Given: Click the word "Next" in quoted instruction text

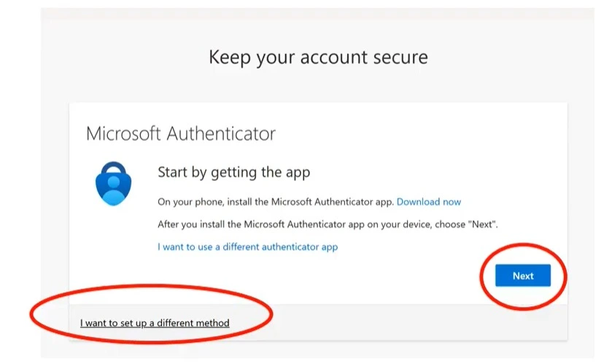Looking at the screenshot, I should click(482, 224).
